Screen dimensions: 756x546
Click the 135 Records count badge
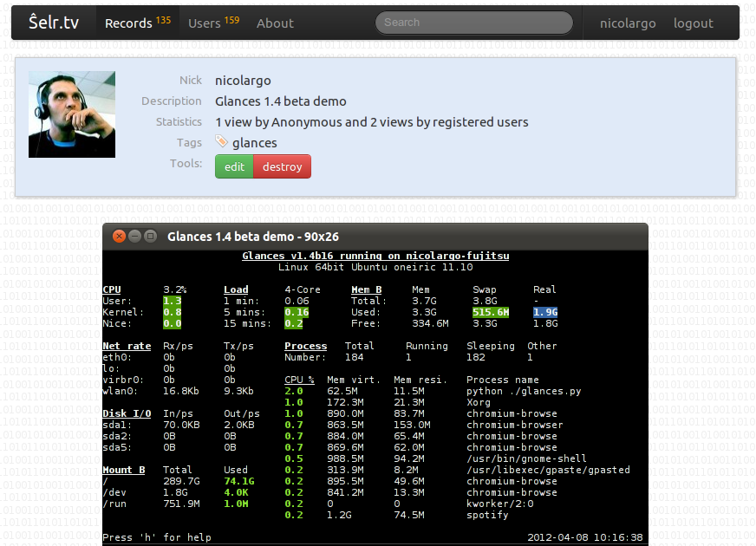coord(163,19)
